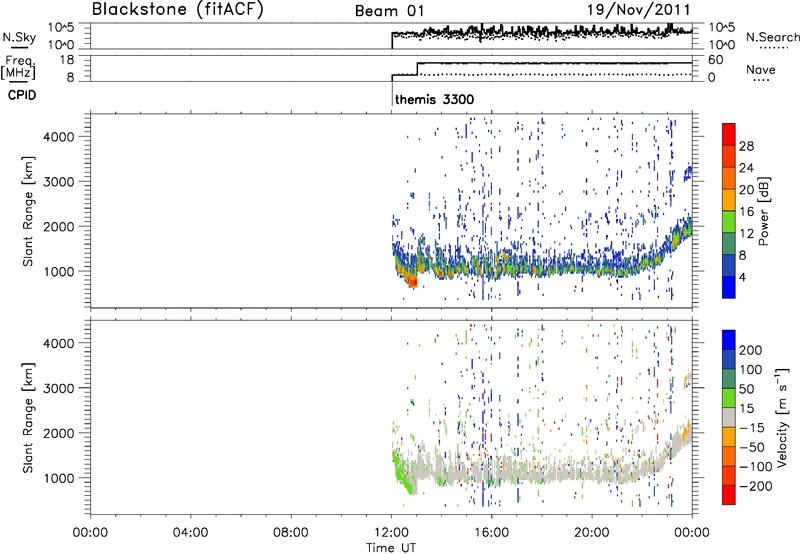The image size is (800, 554).
Task: Click the date "19/Nov/2011"
Action: [638, 10]
